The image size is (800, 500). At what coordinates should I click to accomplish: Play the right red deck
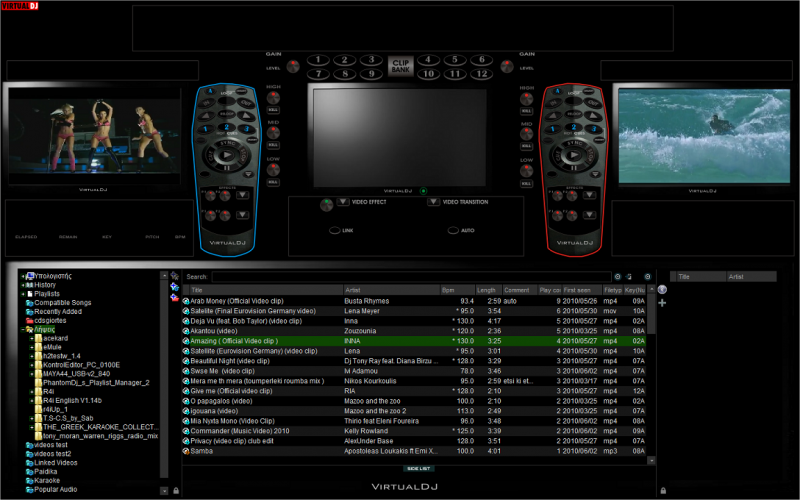point(574,155)
